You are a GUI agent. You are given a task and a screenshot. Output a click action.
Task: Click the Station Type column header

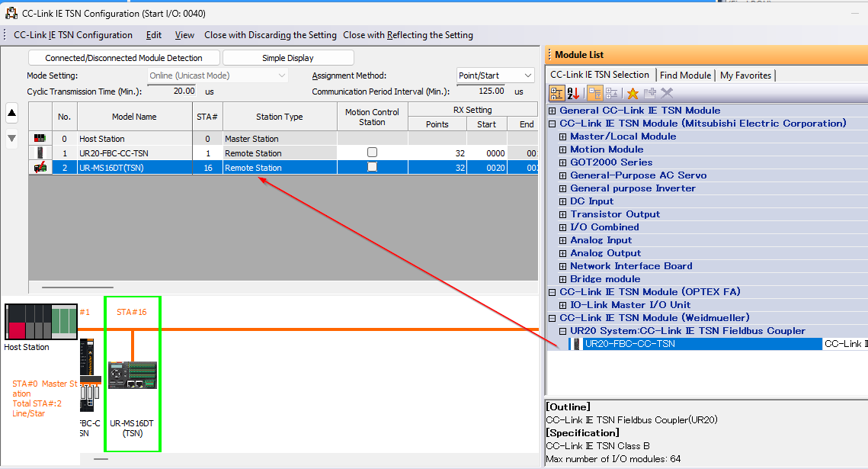[x=280, y=117]
